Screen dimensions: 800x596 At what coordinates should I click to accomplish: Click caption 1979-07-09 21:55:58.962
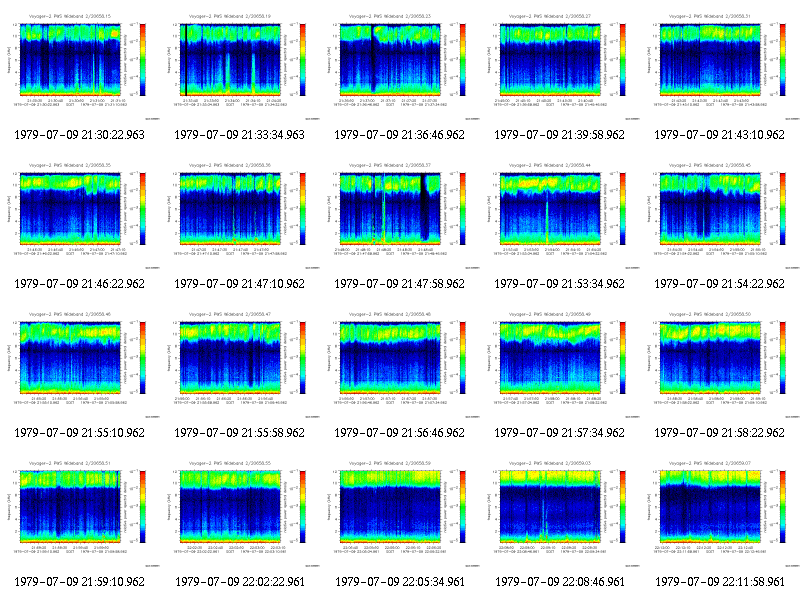coord(239,433)
